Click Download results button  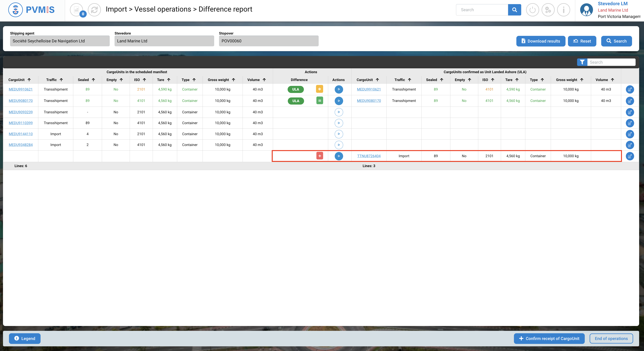click(x=540, y=41)
